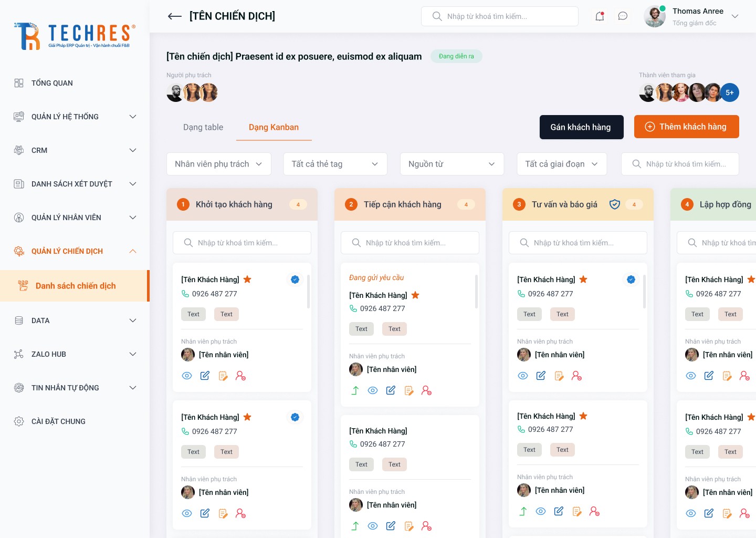The height and width of the screenshot is (538, 756).
Task: Toggle star on Đang gửi yêu cầu card
Action: 415,295
